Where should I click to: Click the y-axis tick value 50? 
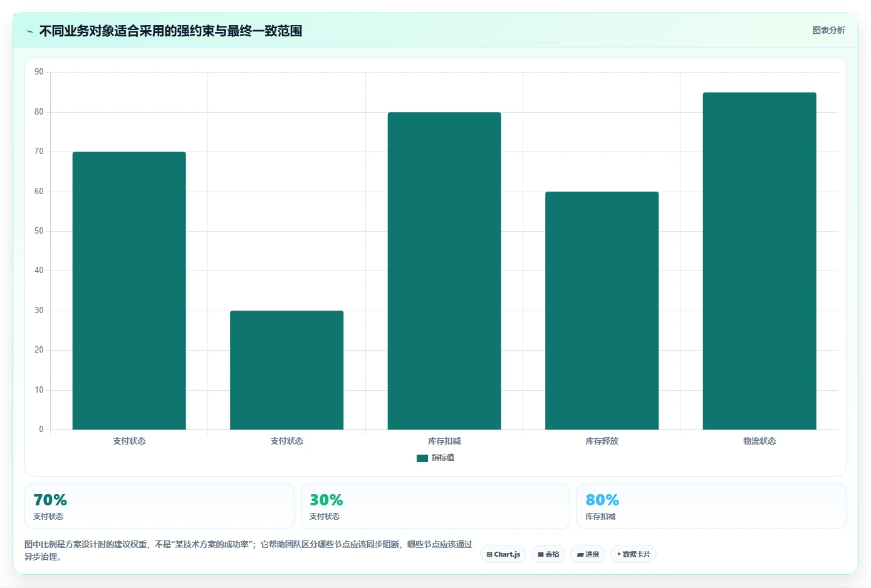[39, 231]
